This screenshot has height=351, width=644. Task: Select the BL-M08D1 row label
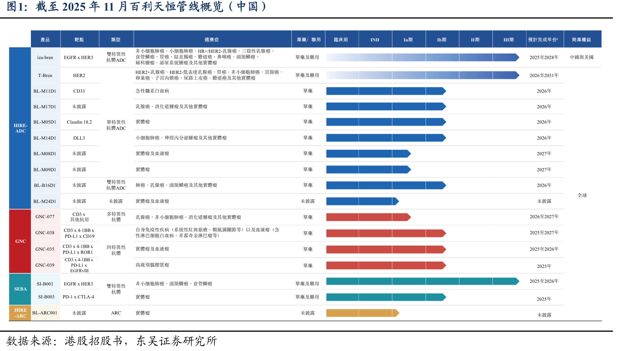click(45, 154)
